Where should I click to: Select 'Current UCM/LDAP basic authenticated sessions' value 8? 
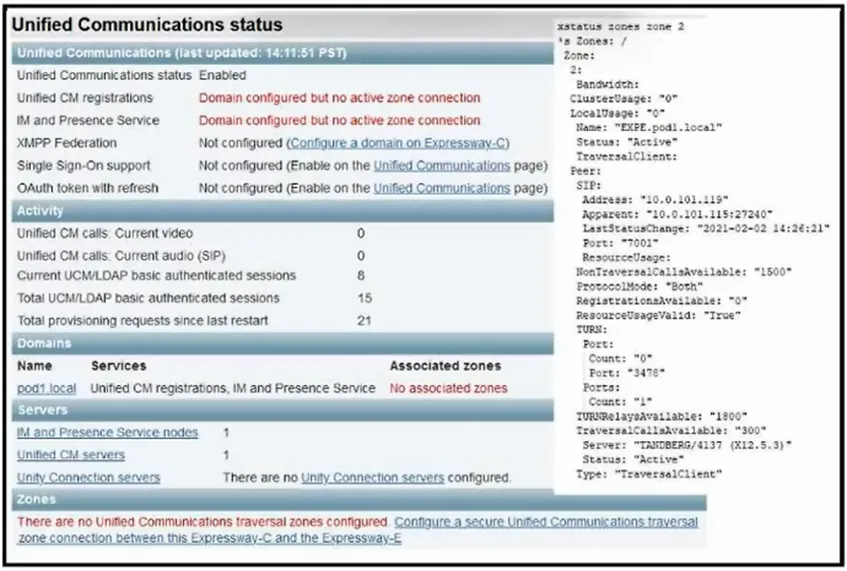(361, 276)
